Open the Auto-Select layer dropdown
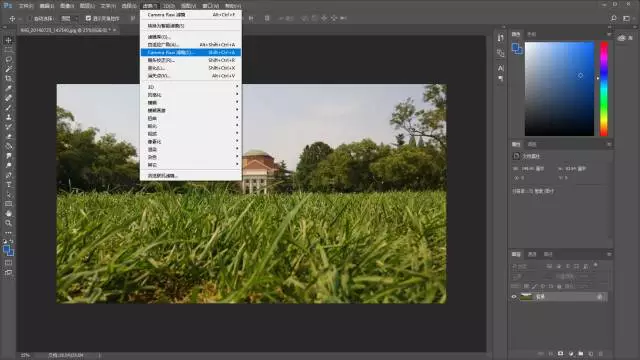Screen dimensions: 640x360 68,18
